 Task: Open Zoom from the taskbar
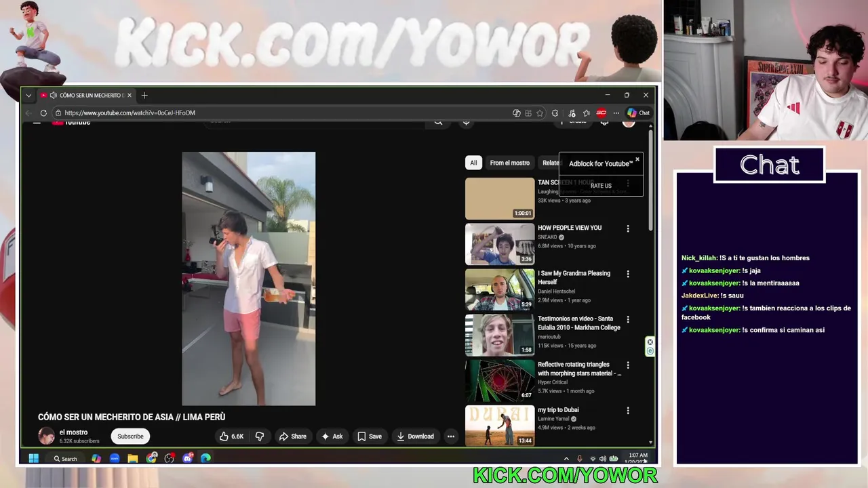115,459
